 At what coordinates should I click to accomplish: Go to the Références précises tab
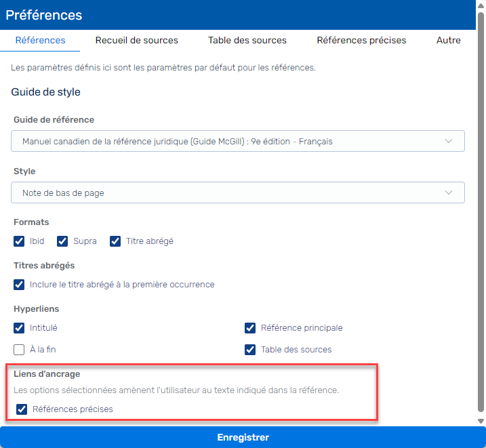361,40
